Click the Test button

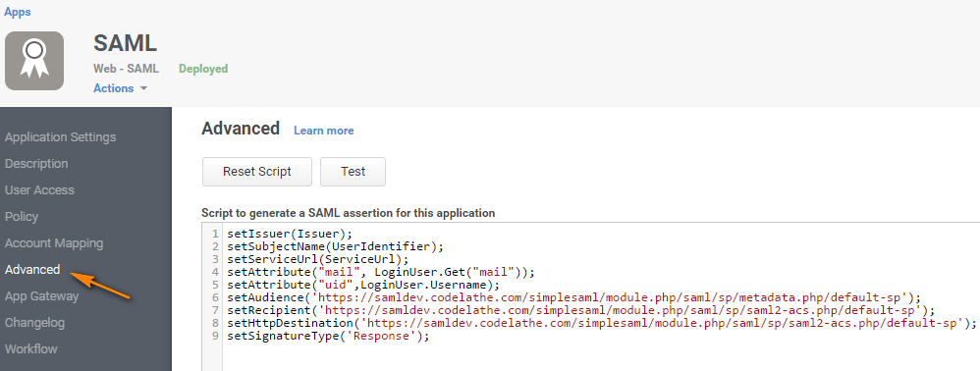pyautogui.click(x=354, y=172)
